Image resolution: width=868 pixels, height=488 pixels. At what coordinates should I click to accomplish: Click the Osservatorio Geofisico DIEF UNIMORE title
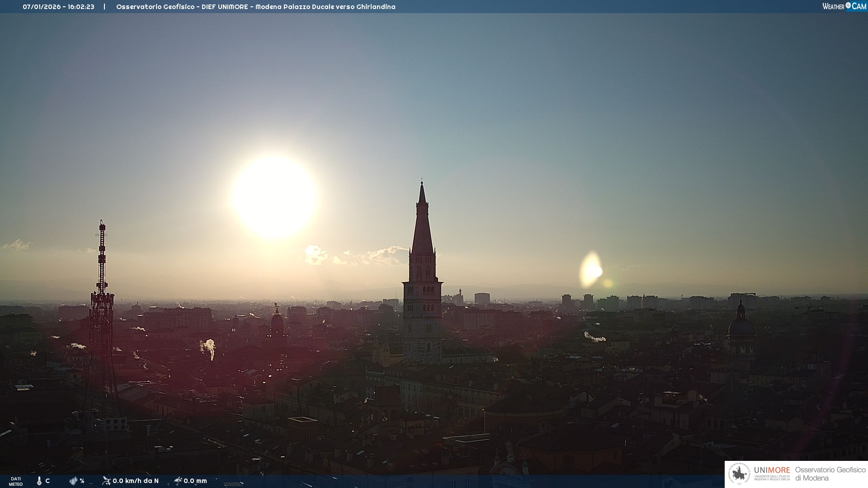(x=255, y=7)
